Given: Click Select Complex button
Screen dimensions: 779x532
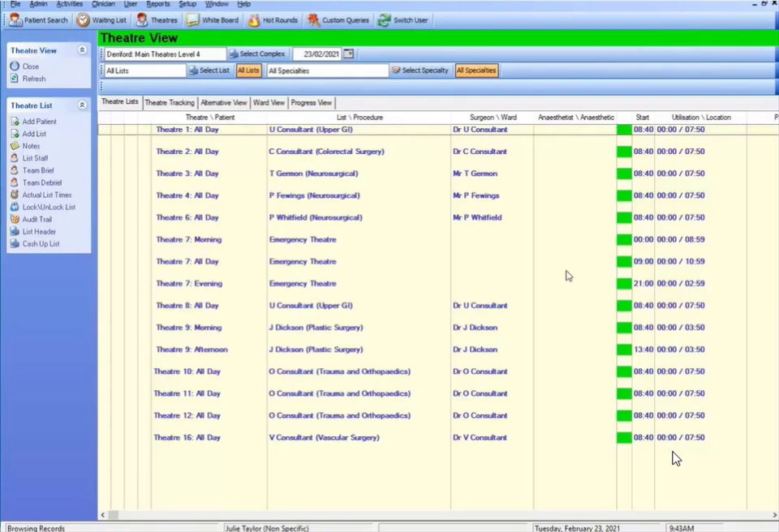Looking at the screenshot, I should tap(257, 54).
